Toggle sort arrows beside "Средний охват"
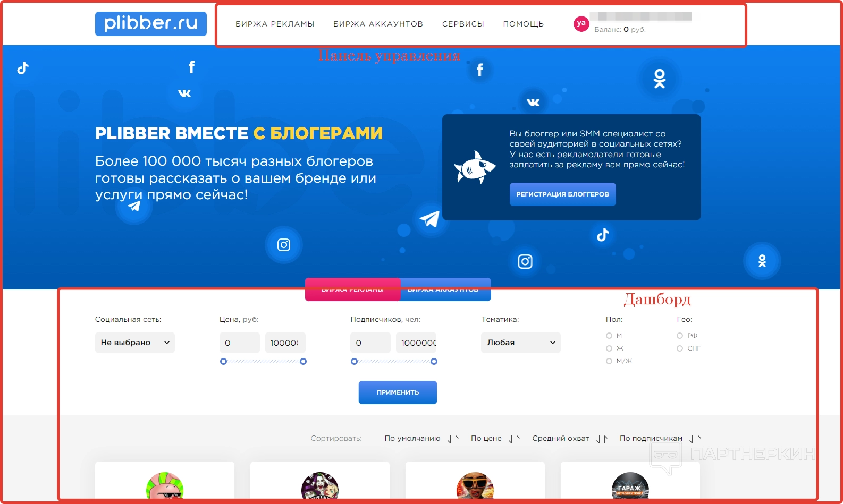 tap(602, 439)
